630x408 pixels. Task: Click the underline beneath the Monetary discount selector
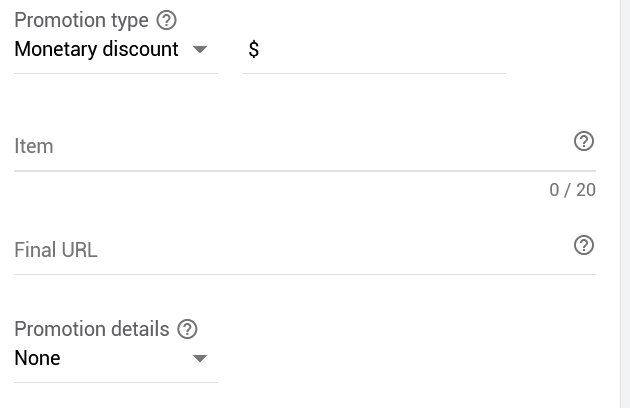point(116,73)
